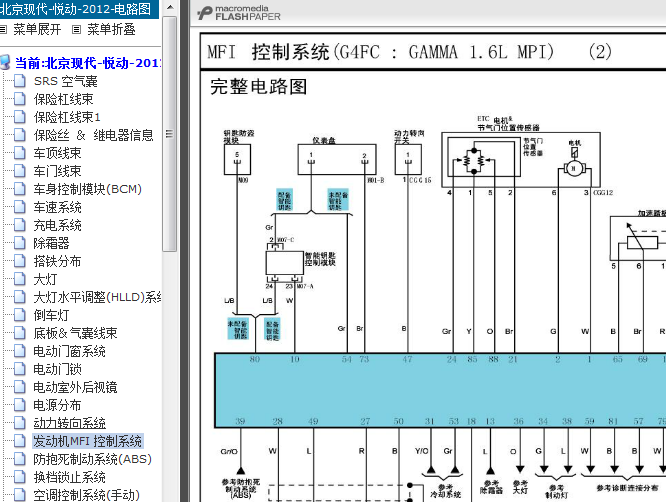Open the SRS 空气囊 page
The image size is (666, 502).
tap(66, 81)
